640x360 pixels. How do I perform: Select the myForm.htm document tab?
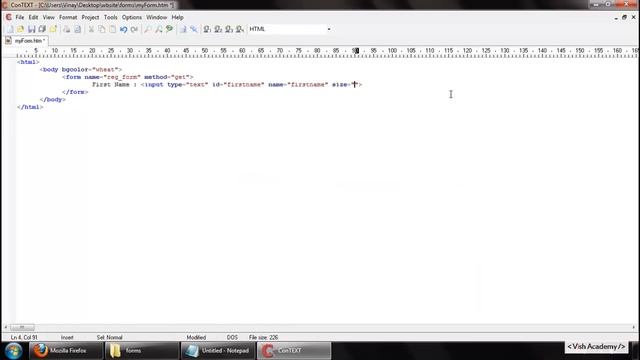[26, 41]
